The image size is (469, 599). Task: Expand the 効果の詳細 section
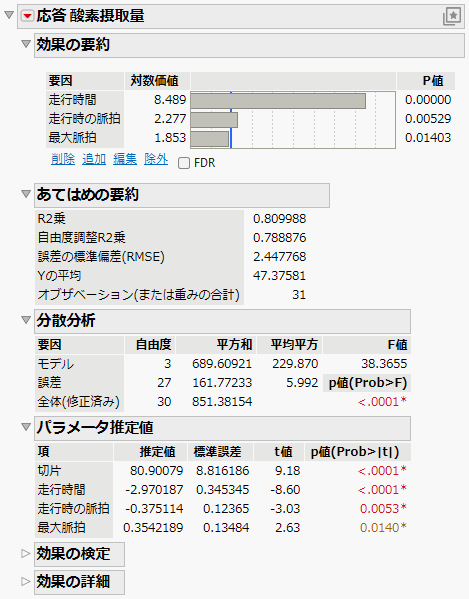tap(26, 581)
